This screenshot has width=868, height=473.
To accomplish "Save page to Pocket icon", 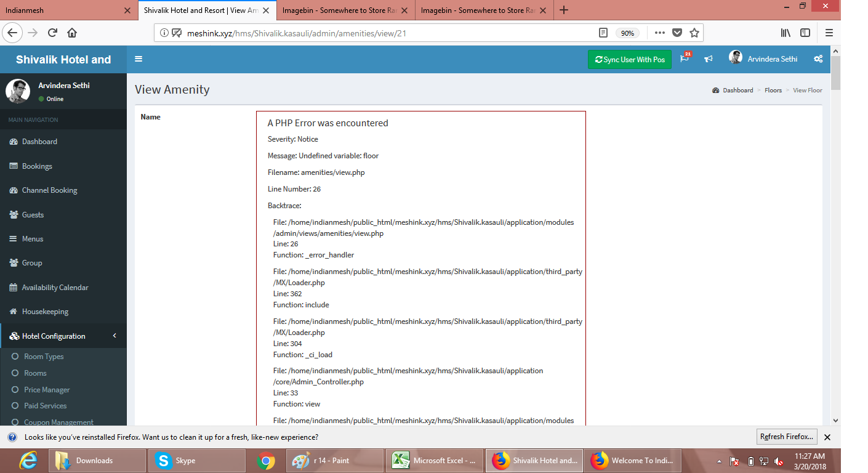I will point(677,33).
